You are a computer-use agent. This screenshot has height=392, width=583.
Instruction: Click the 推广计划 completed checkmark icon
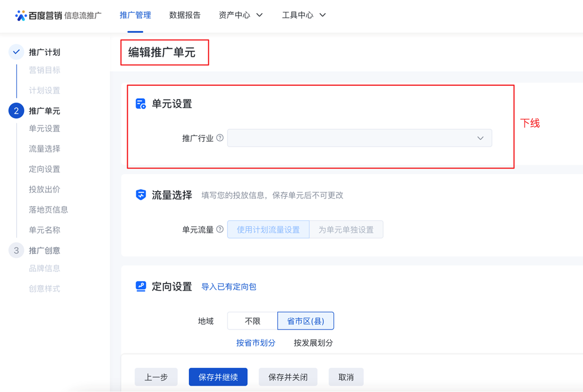(x=16, y=52)
